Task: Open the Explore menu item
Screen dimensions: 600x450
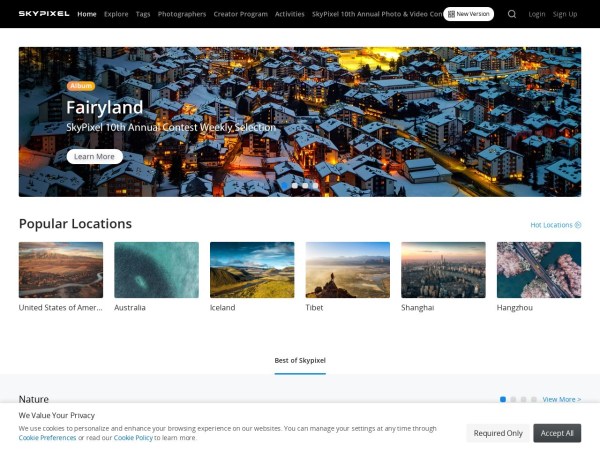Action: point(116,14)
